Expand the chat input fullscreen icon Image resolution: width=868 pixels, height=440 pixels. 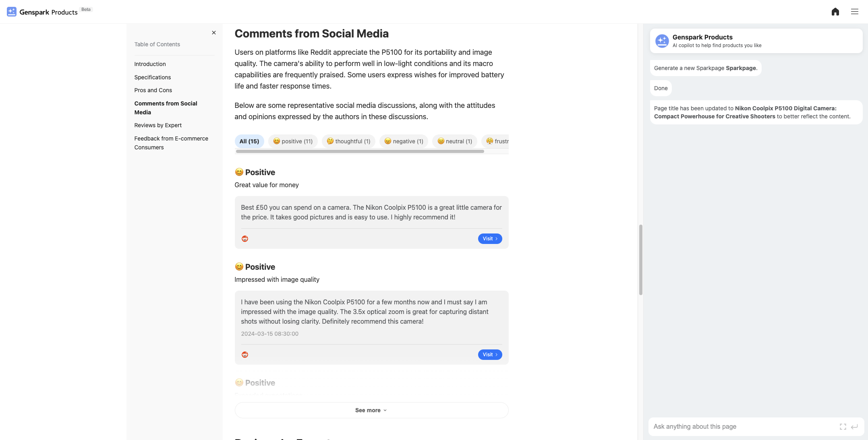[x=843, y=427]
